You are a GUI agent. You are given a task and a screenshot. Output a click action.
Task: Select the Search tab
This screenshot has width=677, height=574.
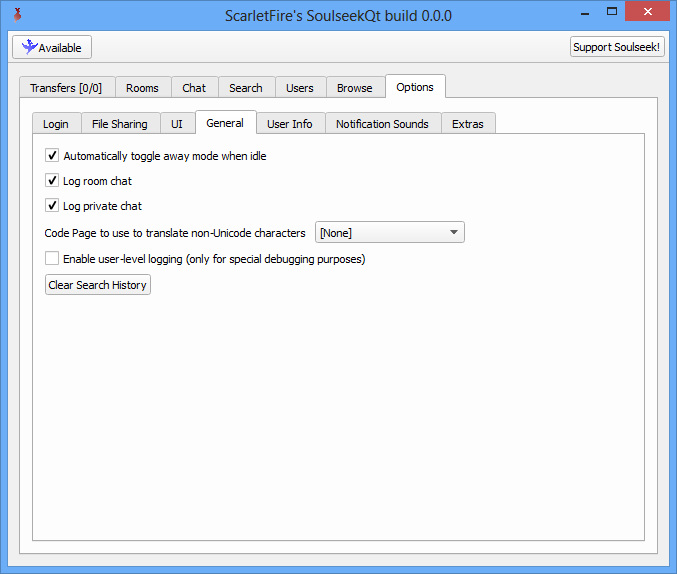tap(246, 88)
